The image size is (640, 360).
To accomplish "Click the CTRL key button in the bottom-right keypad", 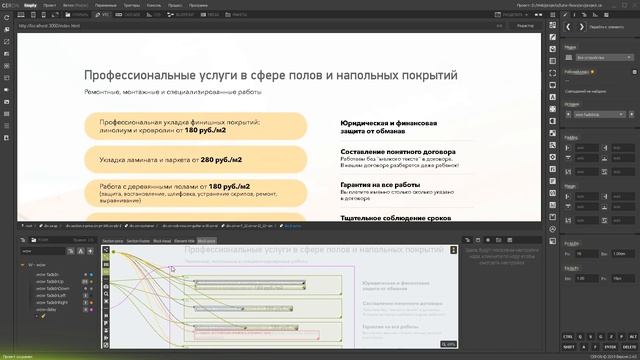I will [x=568, y=337].
